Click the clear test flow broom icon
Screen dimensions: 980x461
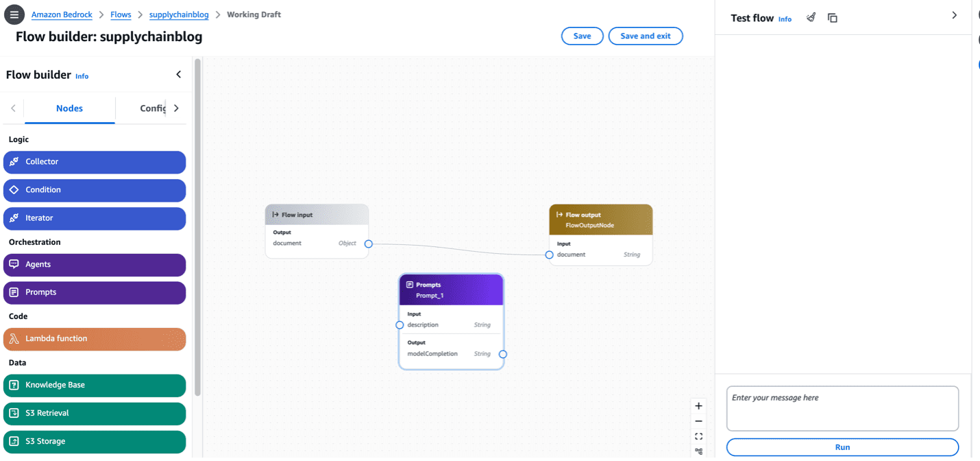coord(811,18)
